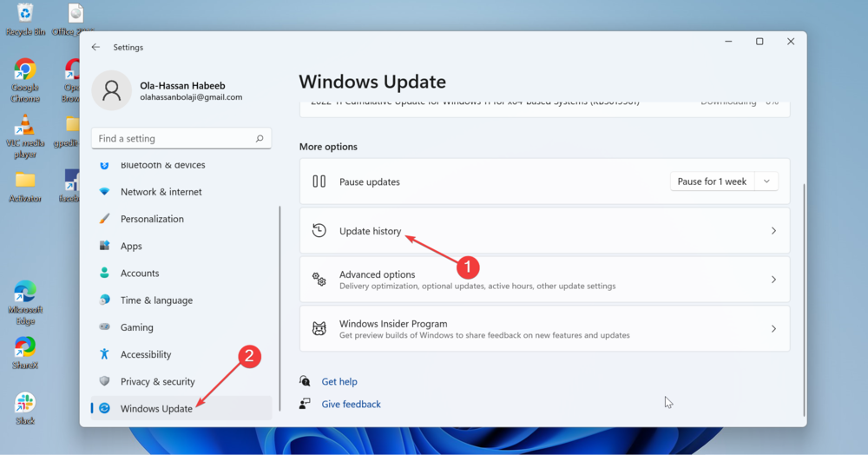Viewport: 868px width, 455px height.
Task: Open Slack desktop shortcut
Action: [x=25, y=408]
